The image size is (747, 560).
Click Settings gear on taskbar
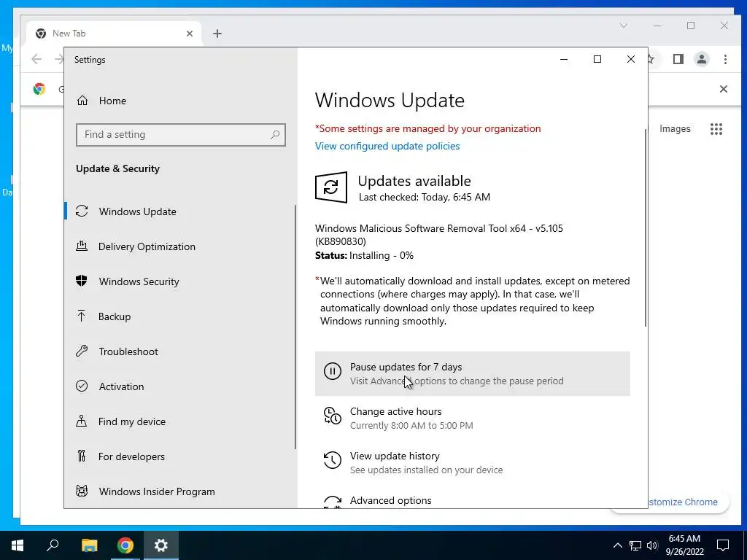click(161, 545)
